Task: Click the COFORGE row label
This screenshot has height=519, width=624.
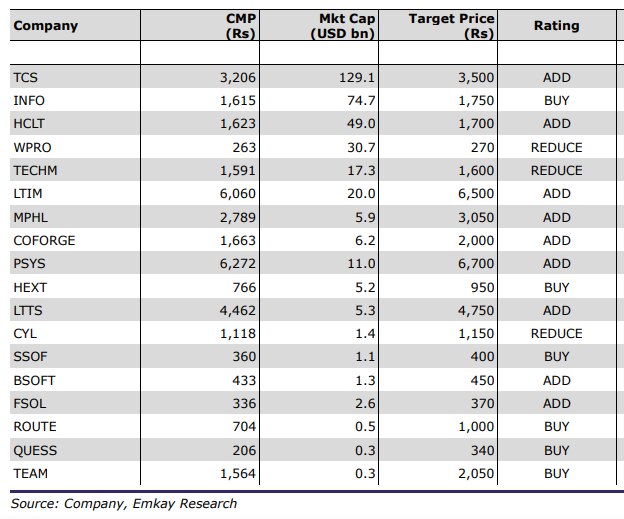Action: tap(44, 240)
